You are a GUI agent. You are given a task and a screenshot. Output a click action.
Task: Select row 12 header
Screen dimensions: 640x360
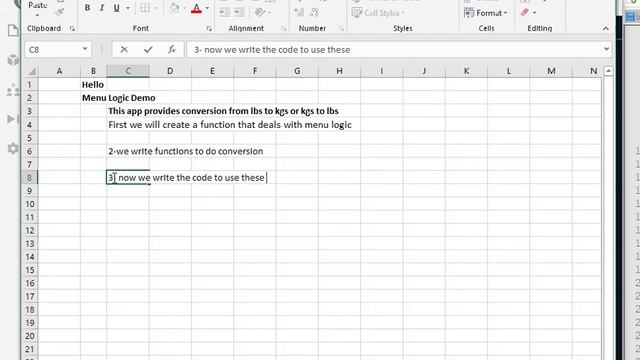tap(30, 231)
